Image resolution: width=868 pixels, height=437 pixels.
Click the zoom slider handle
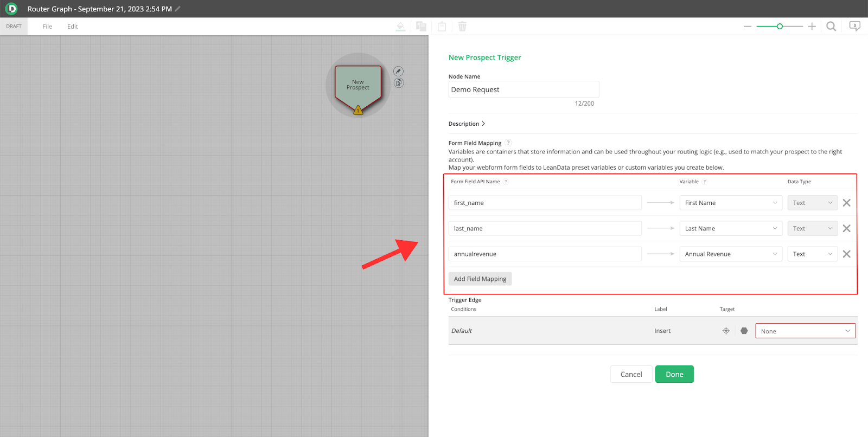click(x=780, y=27)
